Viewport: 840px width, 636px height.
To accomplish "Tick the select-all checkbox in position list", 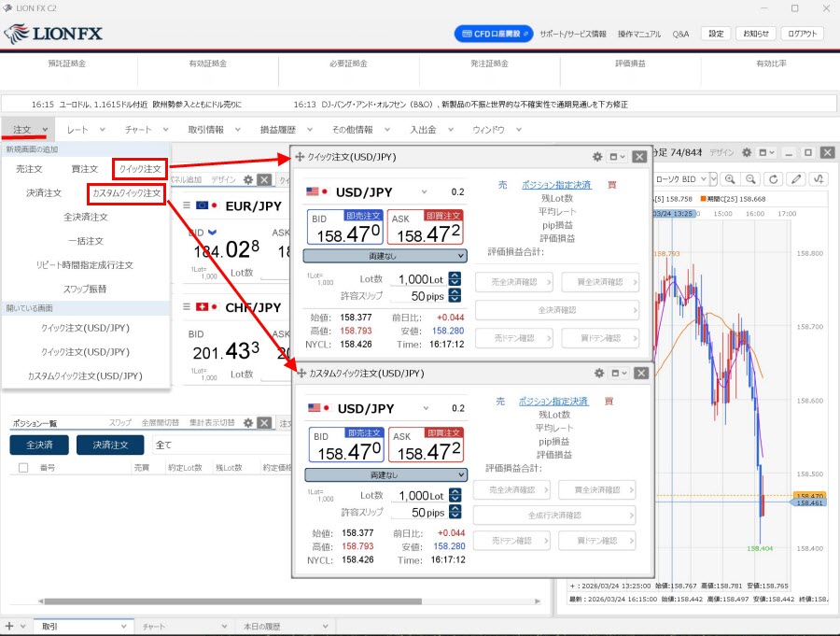I will (x=23, y=468).
